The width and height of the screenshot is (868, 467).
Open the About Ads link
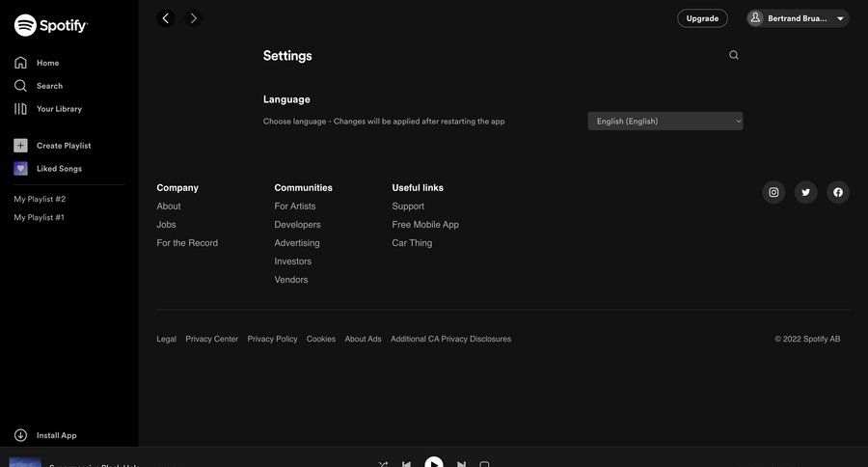364,339
